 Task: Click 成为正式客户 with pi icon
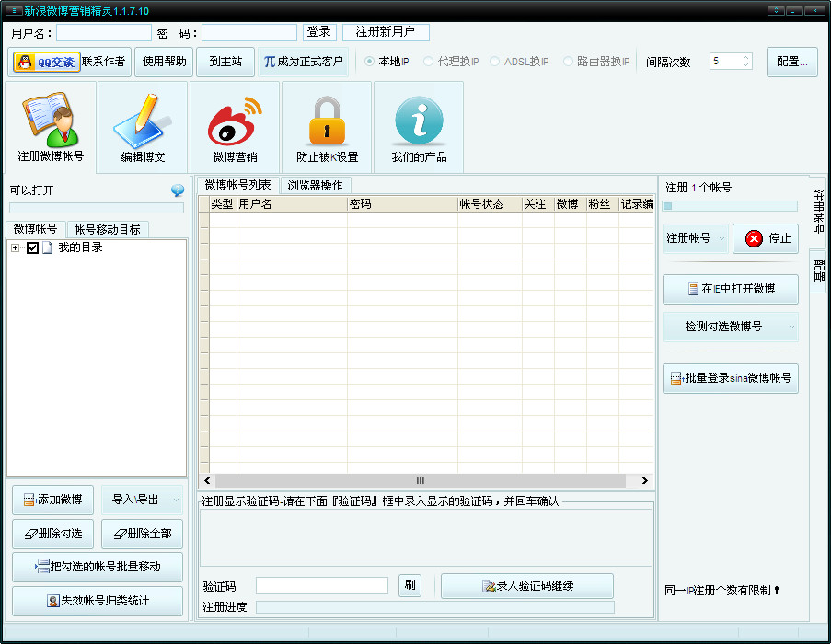(303, 62)
